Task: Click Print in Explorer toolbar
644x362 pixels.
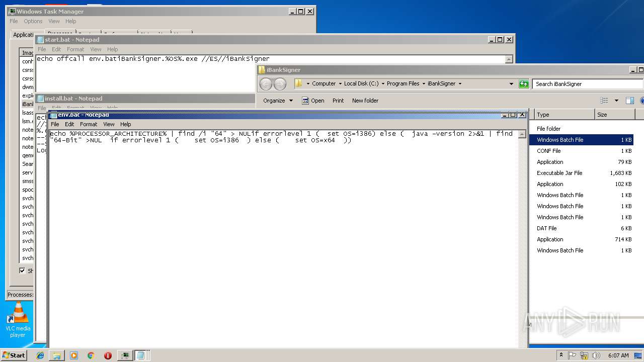Action: pos(338,101)
